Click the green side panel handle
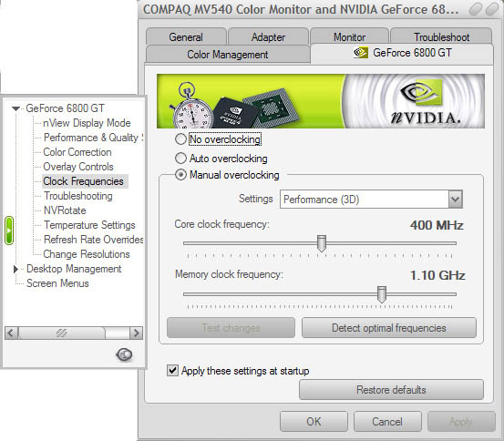 [9, 231]
